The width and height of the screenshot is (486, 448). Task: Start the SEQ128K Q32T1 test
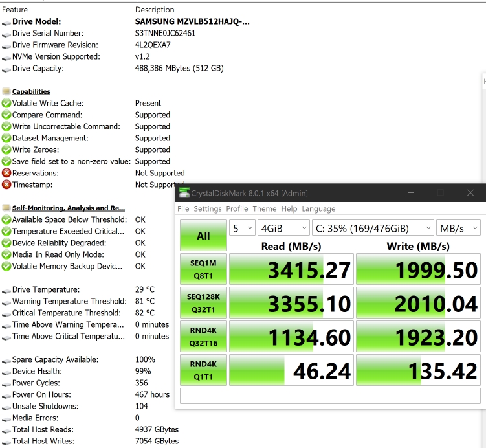[203, 303]
